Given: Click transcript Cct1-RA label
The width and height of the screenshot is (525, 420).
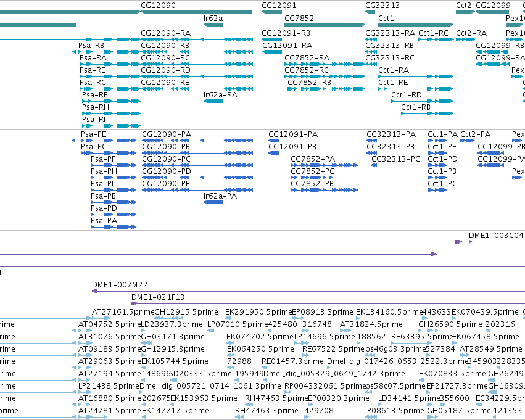Looking at the screenshot, I should click(394, 70).
